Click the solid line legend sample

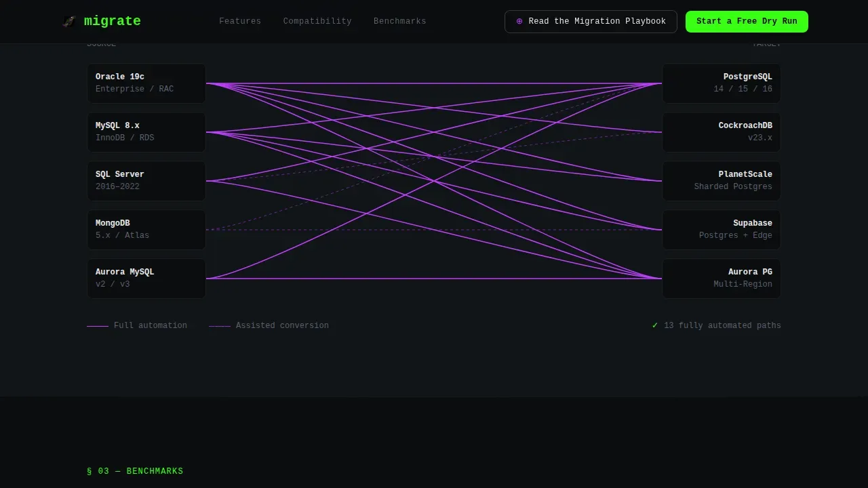tap(98, 326)
